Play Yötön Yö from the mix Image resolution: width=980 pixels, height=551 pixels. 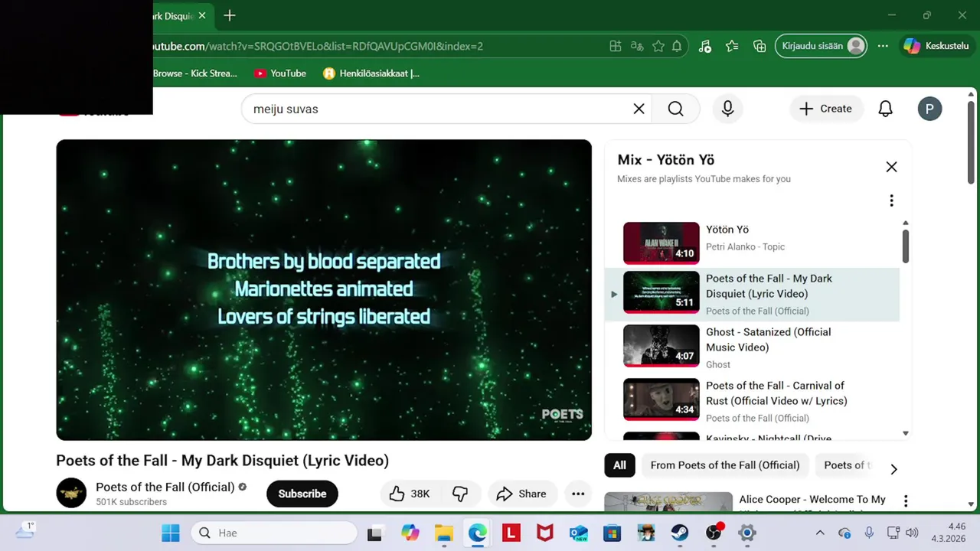pos(752,243)
